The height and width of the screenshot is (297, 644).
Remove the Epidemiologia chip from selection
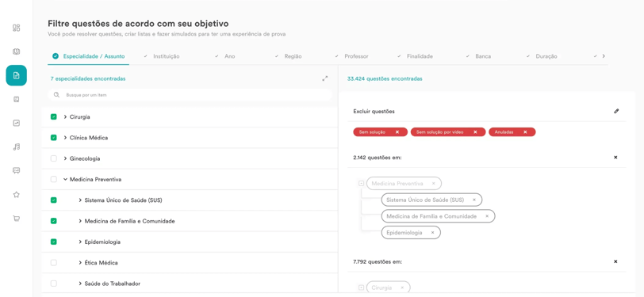click(x=432, y=233)
